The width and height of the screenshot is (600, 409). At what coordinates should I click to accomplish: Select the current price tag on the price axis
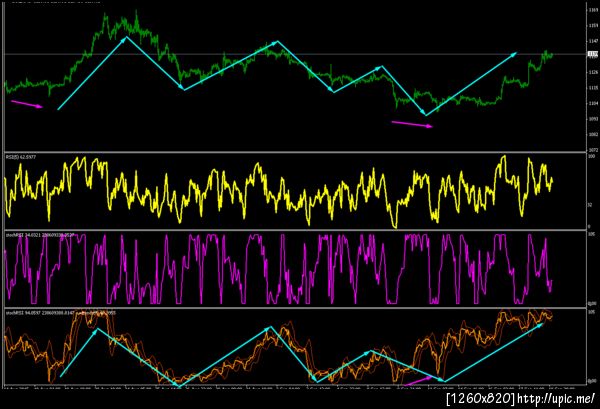tap(593, 54)
